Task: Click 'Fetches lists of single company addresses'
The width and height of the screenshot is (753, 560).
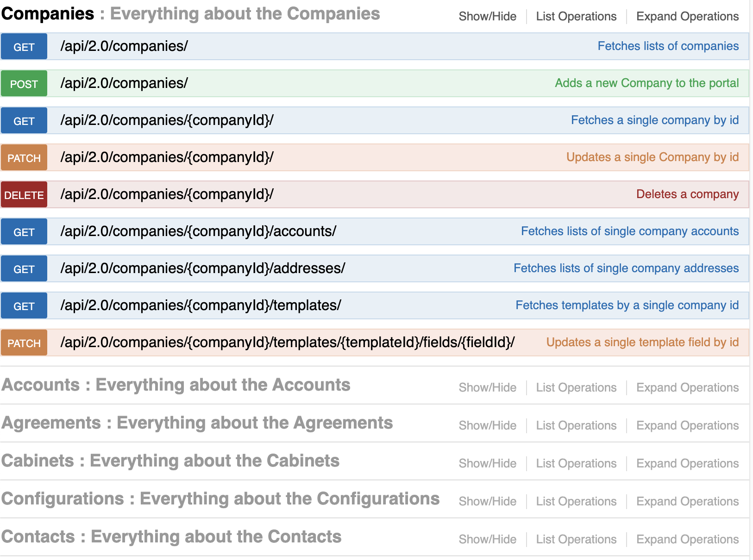Action: (626, 268)
